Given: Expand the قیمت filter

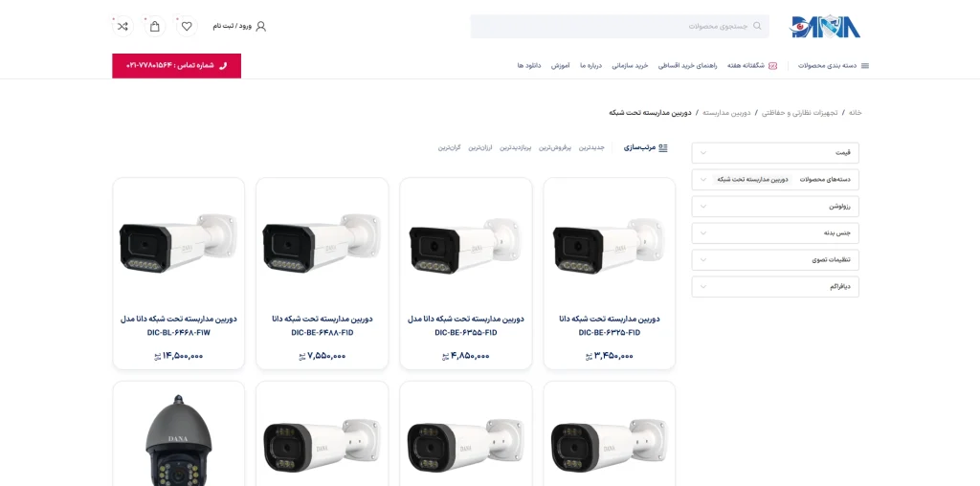Looking at the screenshot, I should 775,153.
